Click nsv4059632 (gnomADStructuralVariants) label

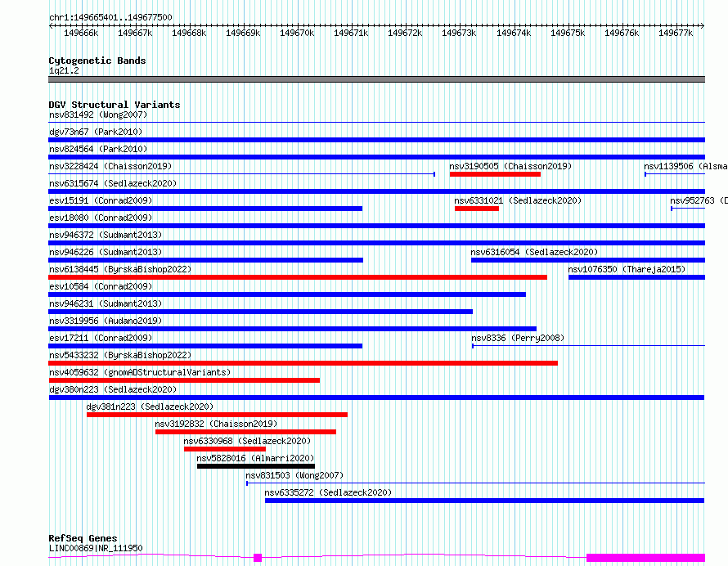[140, 372]
